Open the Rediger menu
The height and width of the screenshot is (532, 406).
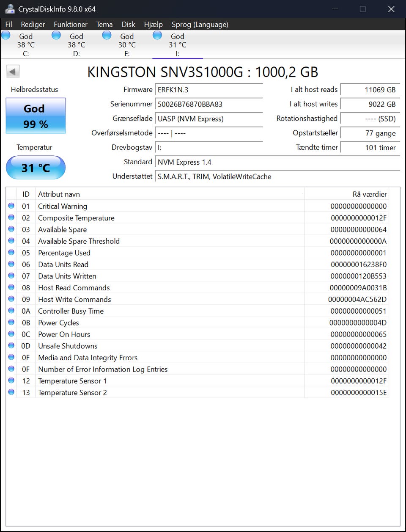(x=33, y=24)
